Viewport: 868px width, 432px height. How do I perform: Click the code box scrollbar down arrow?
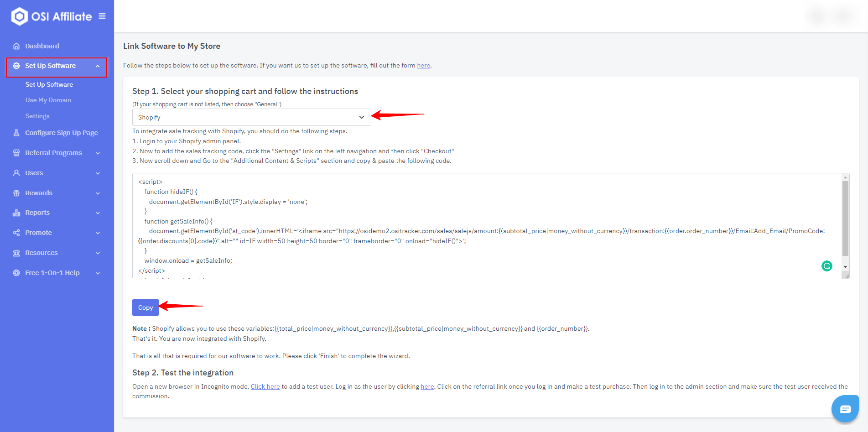click(845, 266)
